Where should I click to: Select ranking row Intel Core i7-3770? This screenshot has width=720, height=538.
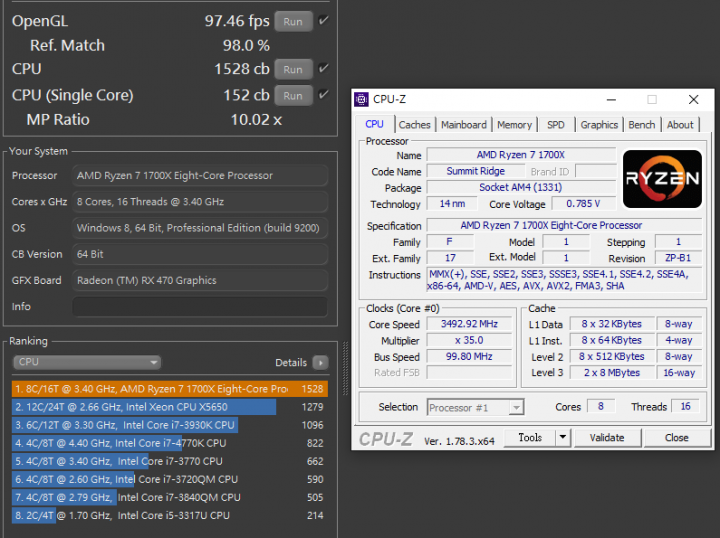(x=170, y=461)
